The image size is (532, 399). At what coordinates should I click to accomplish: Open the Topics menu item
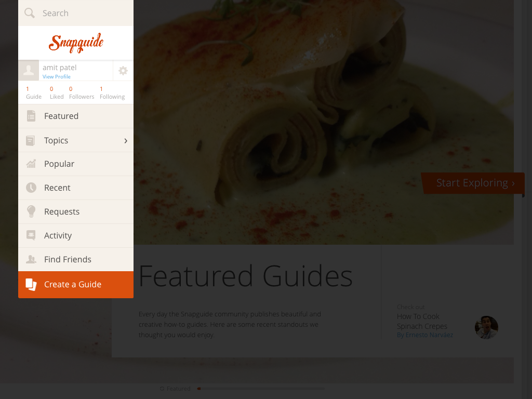[76, 140]
